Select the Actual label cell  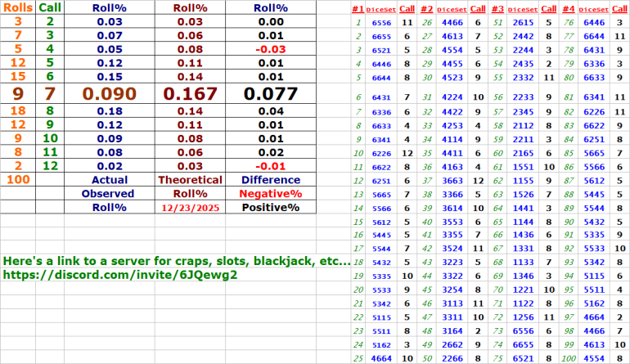point(110,180)
